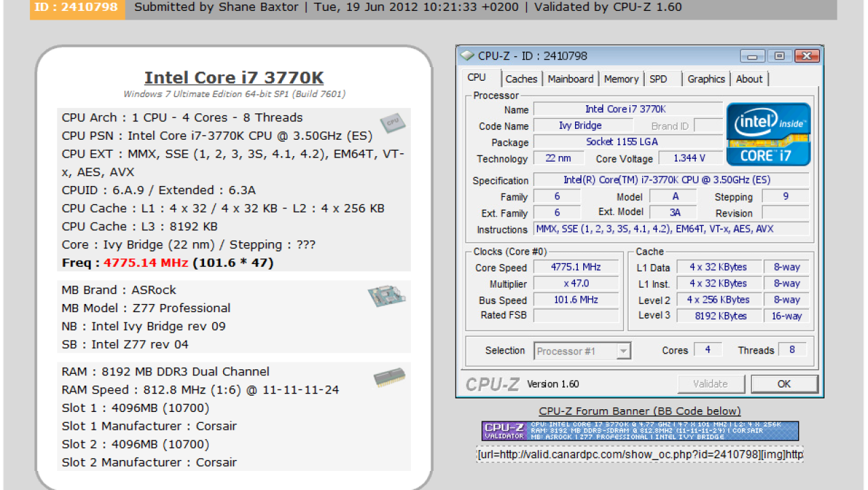Click the RAM Speed : 812.8 MHz line
The width and height of the screenshot is (868, 490).
(x=200, y=390)
